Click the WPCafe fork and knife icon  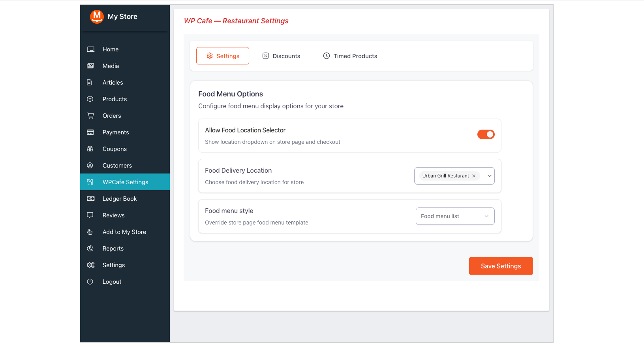click(x=90, y=182)
